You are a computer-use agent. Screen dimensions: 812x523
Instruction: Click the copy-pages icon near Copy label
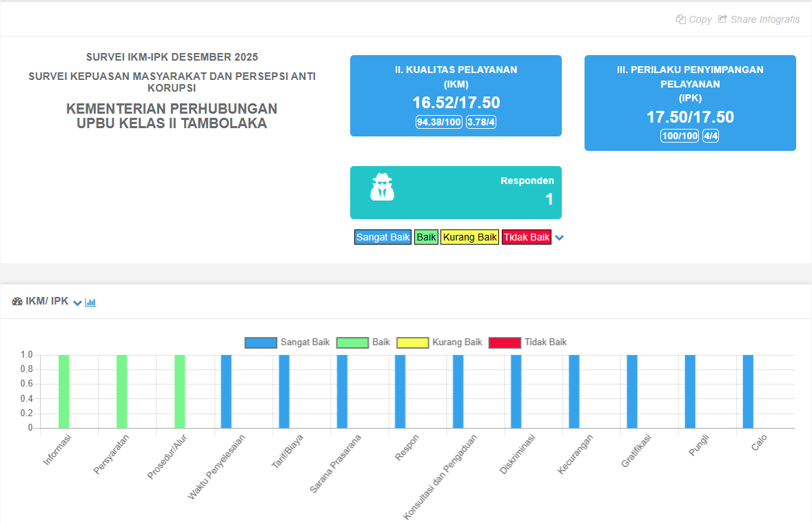point(680,19)
